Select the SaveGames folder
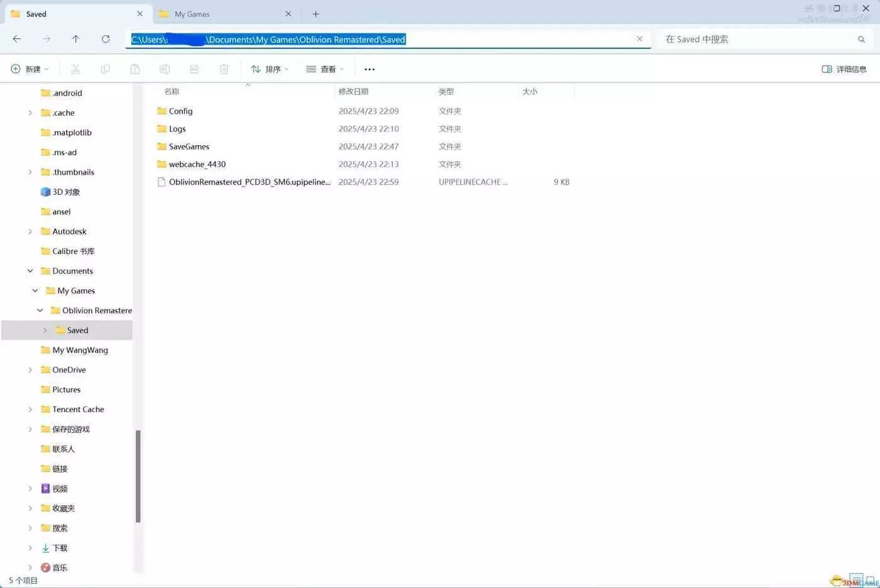 (x=189, y=146)
